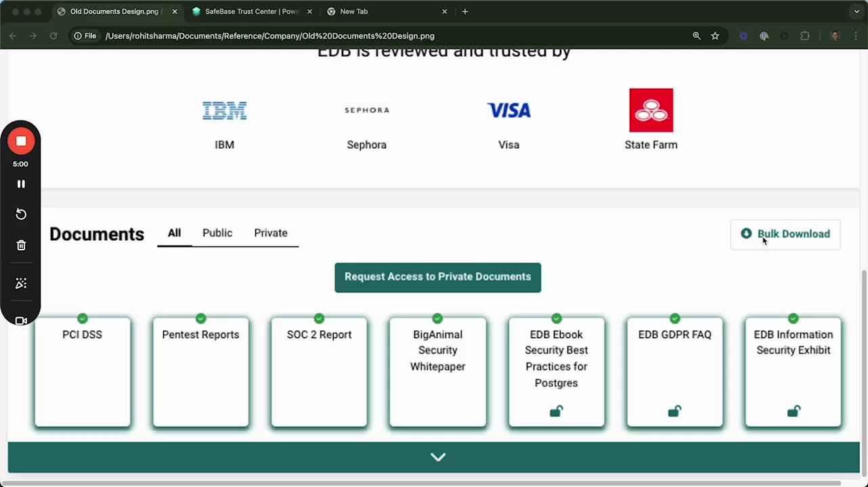Delete the recording with the trash icon

pyautogui.click(x=21, y=246)
